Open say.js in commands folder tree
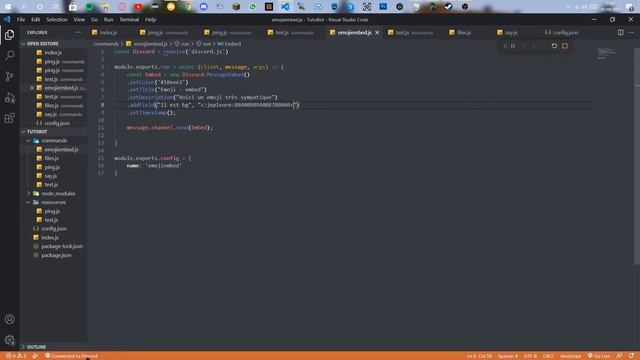 51,176
